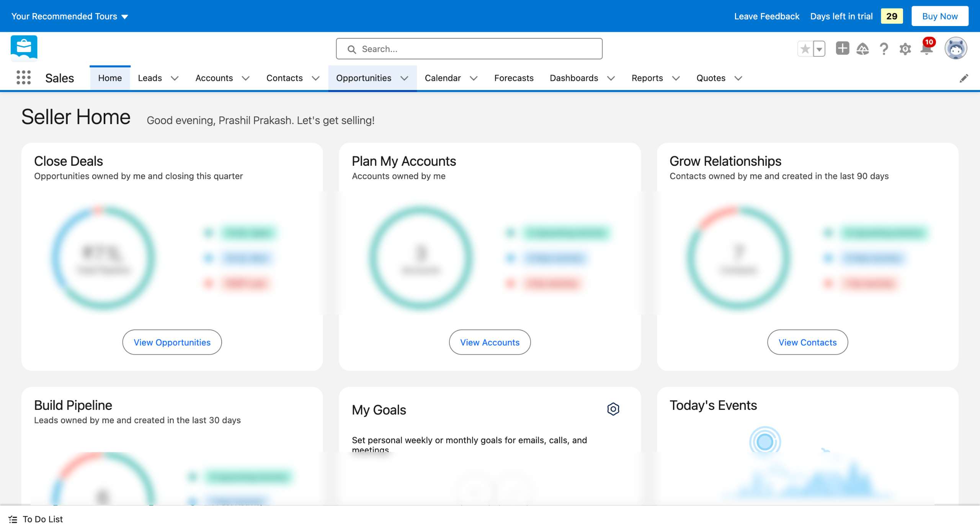Click the Buy Now button
Viewport: 980px width, 532px height.
[x=939, y=16]
